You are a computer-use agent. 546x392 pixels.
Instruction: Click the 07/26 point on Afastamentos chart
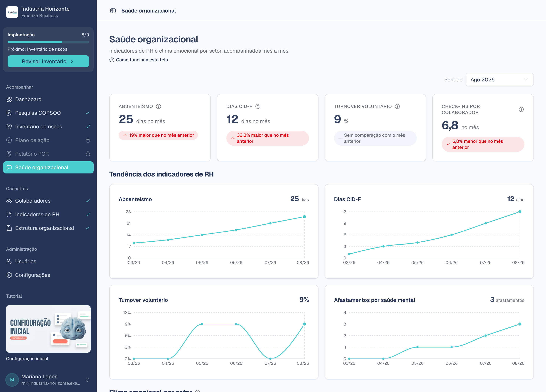pos(486,336)
